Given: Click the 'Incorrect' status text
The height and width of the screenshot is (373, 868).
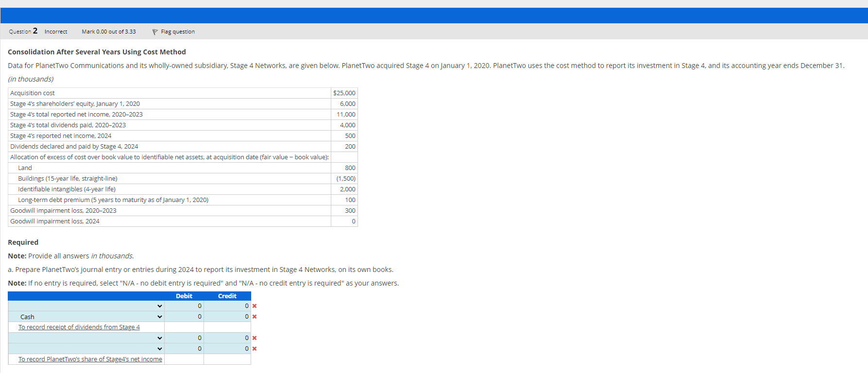Looking at the screenshot, I should coord(56,32).
